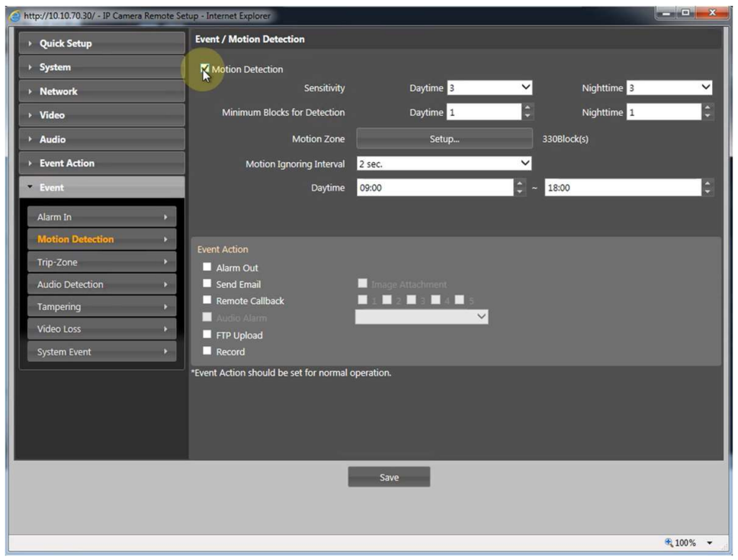Click the Event Action normal operation note
This screenshot has width=738, height=560.
291,373
